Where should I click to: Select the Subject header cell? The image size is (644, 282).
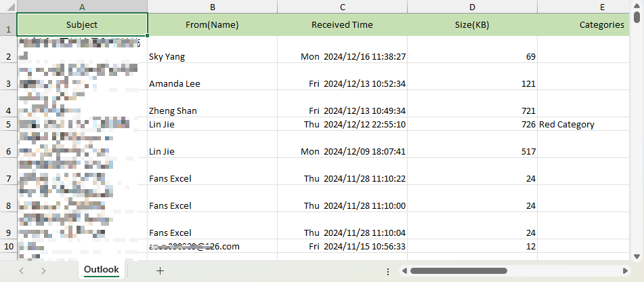tap(82, 24)
